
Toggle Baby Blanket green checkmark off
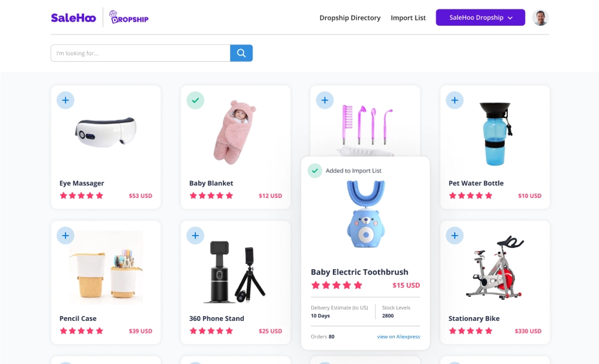pyautogui.click(x=195, y=100)
